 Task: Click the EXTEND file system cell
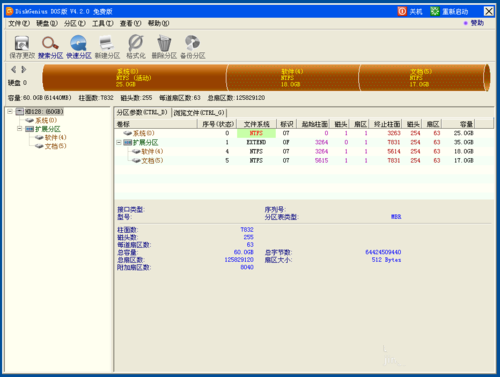(256, 142)
